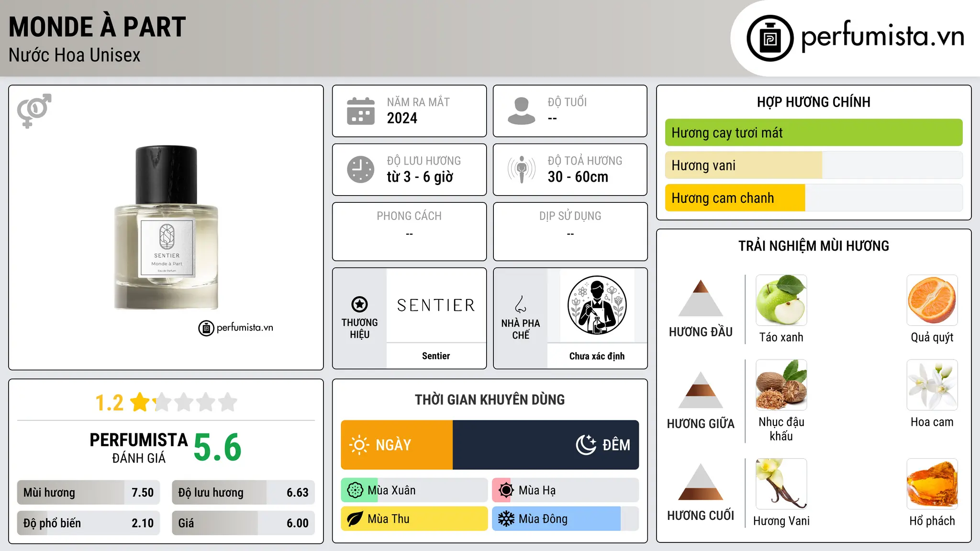Click the sun icon next to Ngày
980x551 pixels.
click(359, 445)
